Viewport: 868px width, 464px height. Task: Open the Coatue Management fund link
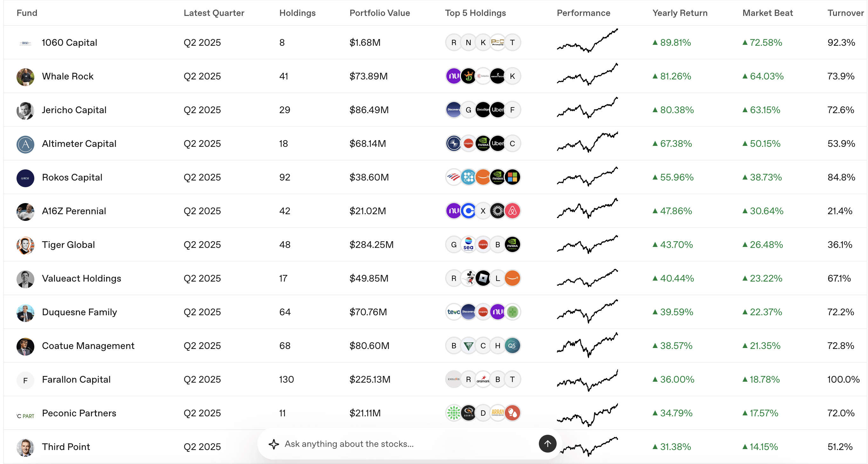coord(88,346)
